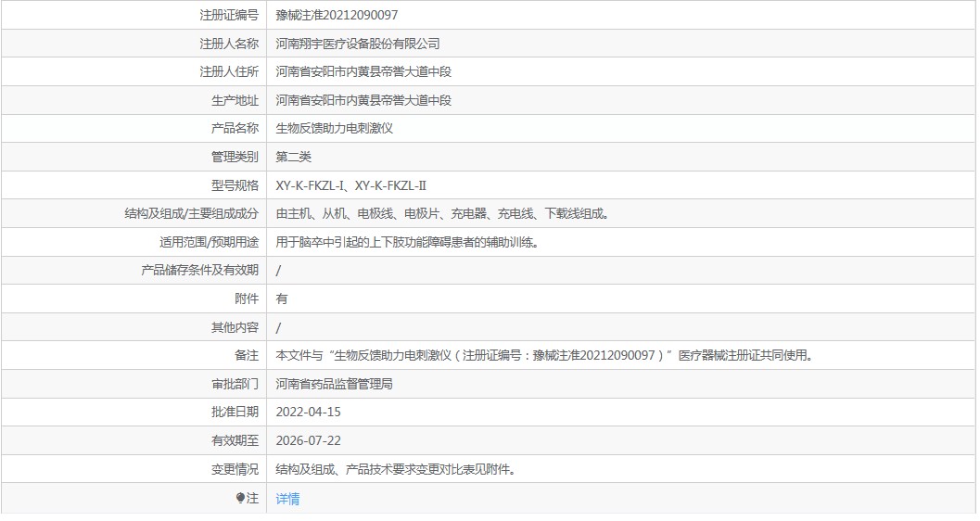This screenshot has width=980, height=521.
Task: Select approving department 河南省药品监督管理局
Action: click(335, 384)
